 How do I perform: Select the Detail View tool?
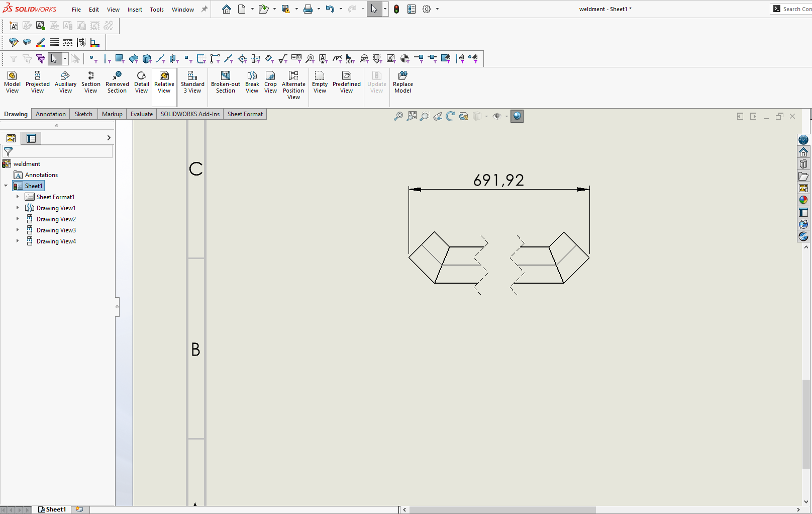pyautogui.click(x=141, y=82)
